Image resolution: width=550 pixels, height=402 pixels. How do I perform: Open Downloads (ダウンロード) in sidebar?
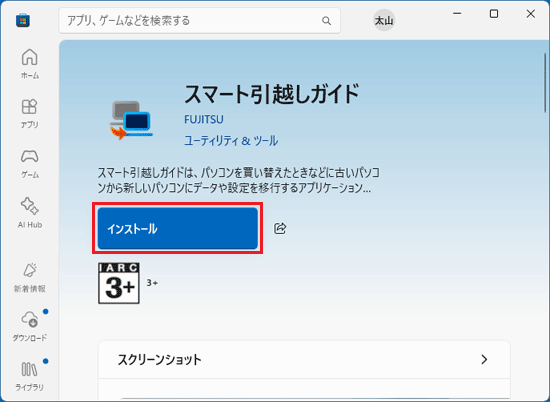(29, 327)
